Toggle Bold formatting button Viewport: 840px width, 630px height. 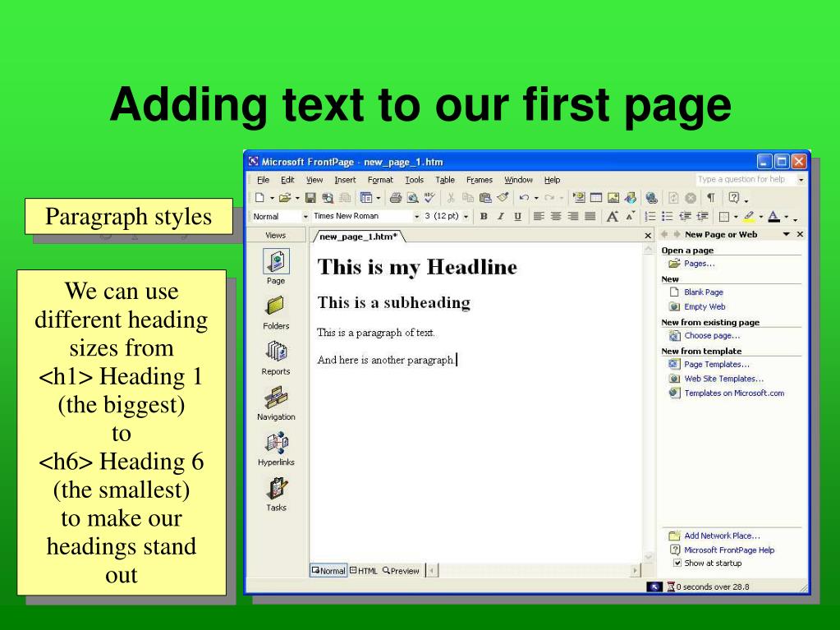coord(484,217)
